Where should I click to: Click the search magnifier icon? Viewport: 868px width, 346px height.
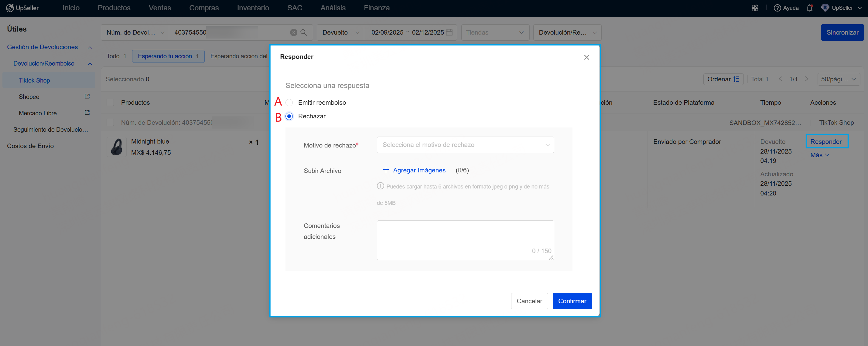(303, 32)
